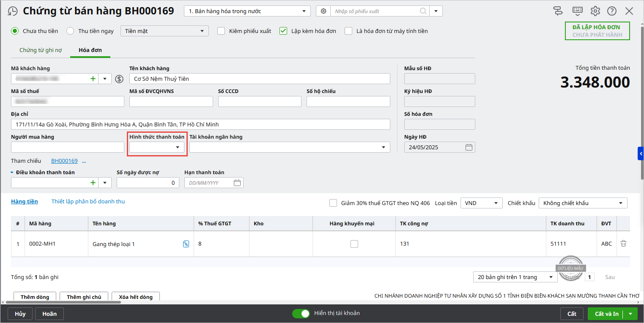Viewport: 644px width, 323px height.
Task: Expand the blue side panel arrow
Action: pyautogui.click(x=641, y=153)
